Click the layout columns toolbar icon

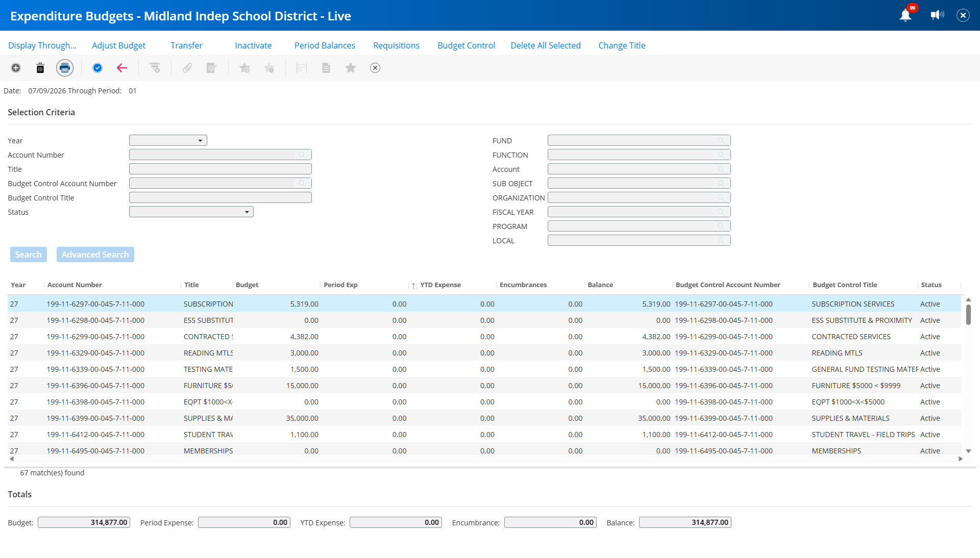302,68
